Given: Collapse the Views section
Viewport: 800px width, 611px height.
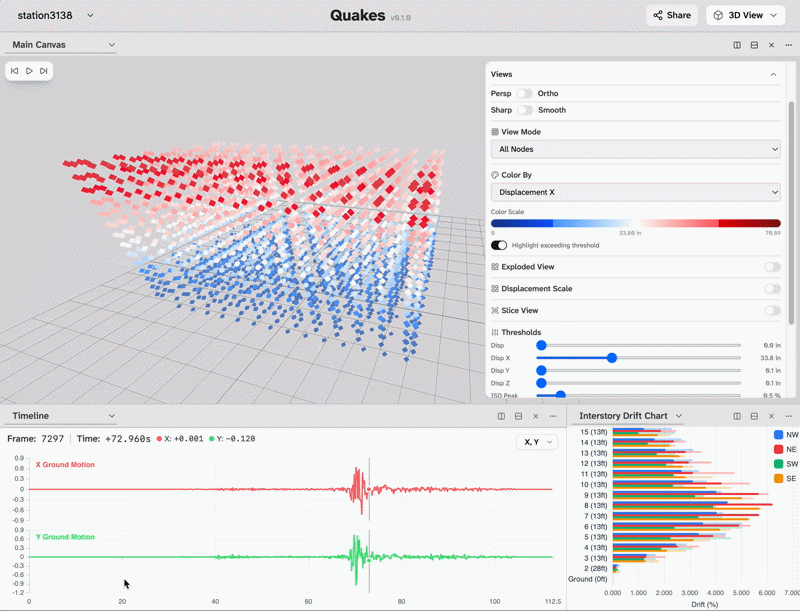Looking at the screenshot, I should [x=773, y=74].
